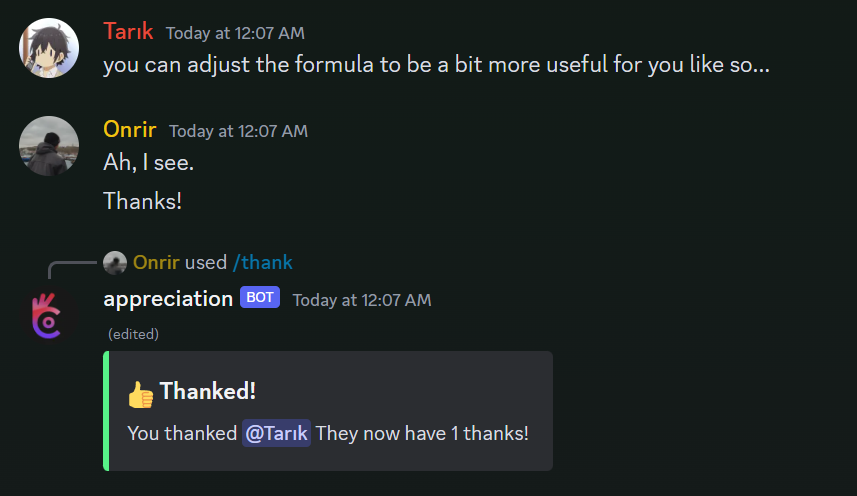857x496 pixels.
Task: Click Onrir's name in the command line
Action: 156,263
